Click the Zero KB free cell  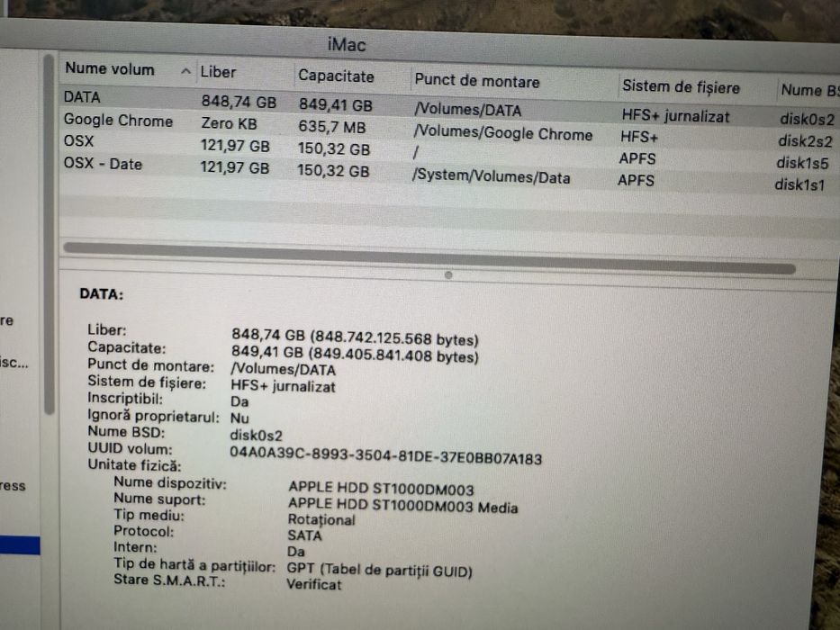[229, 123]
